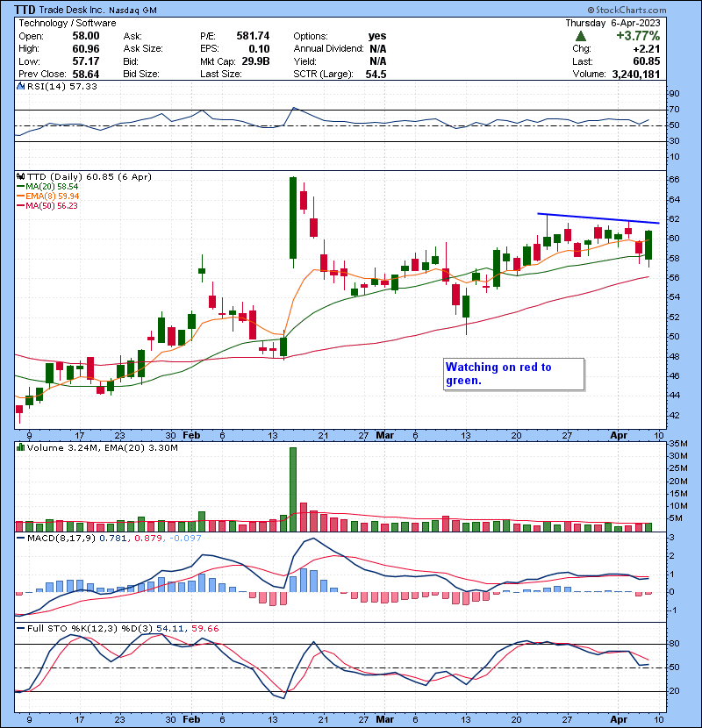Click the 90 RSI axis label

click(674, 93)
